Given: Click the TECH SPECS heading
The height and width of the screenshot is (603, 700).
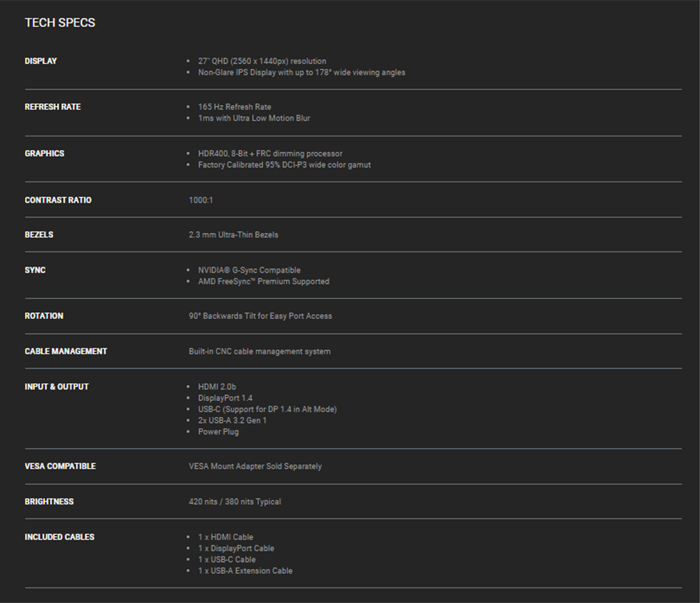Looking at the screenshot, I should click(60, 23).
